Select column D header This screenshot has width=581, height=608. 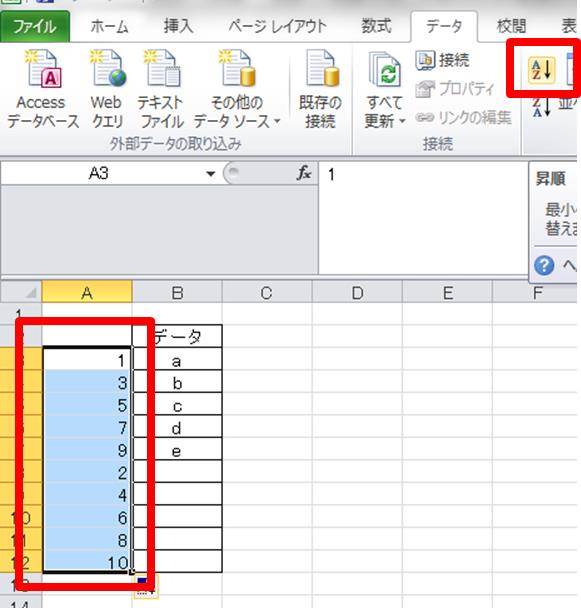(357, 292)
